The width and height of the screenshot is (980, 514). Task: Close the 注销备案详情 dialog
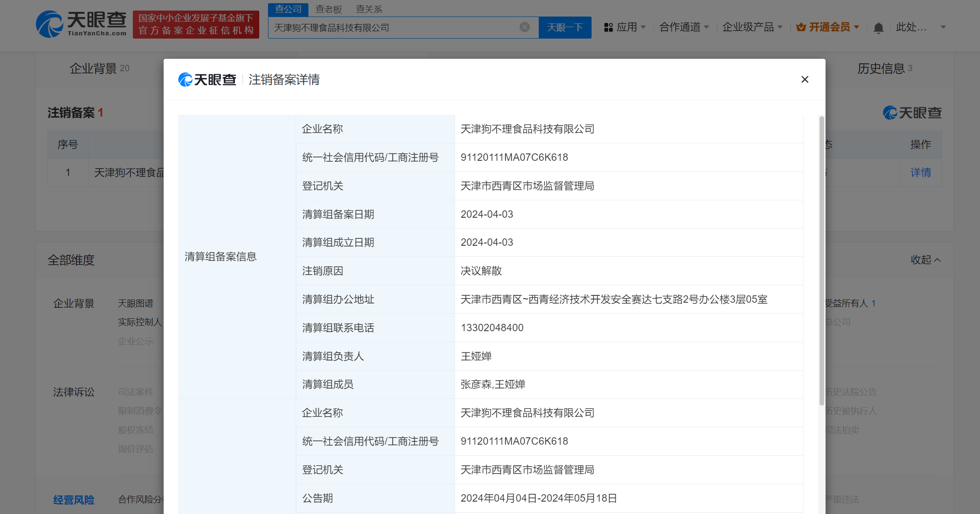pos(804,79)
